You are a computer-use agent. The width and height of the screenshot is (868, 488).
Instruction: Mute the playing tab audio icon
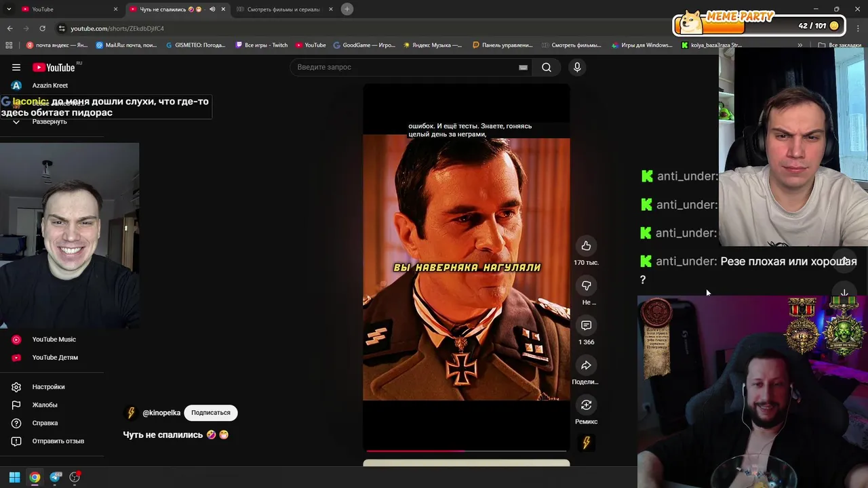(x=212, y=9)
